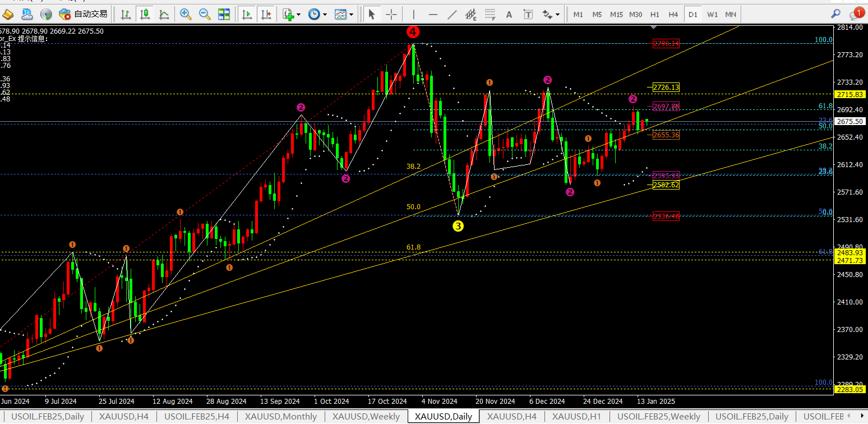Switch timeframe to M15
868x424 pixels.
tap(616, 14)
